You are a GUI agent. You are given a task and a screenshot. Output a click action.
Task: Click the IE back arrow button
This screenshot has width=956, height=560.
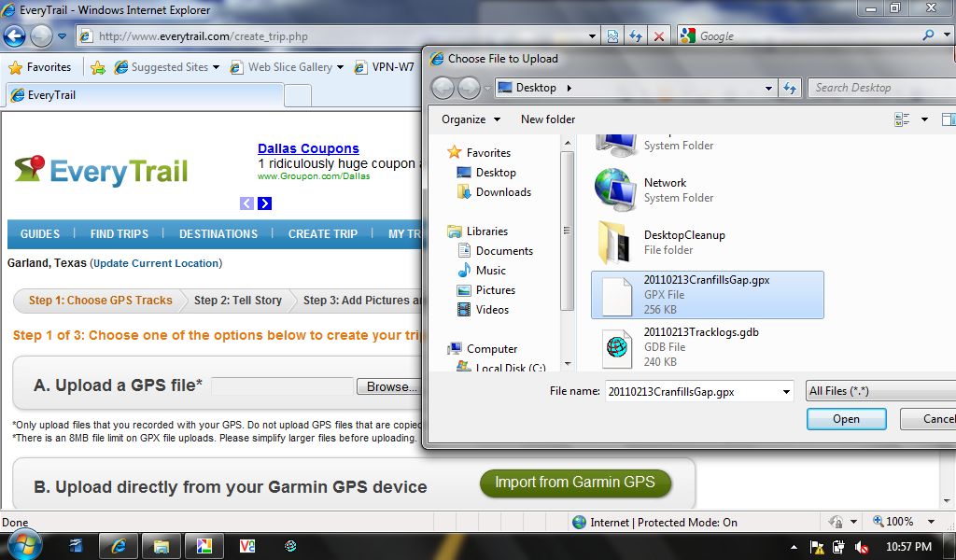[x=15, y=36]
